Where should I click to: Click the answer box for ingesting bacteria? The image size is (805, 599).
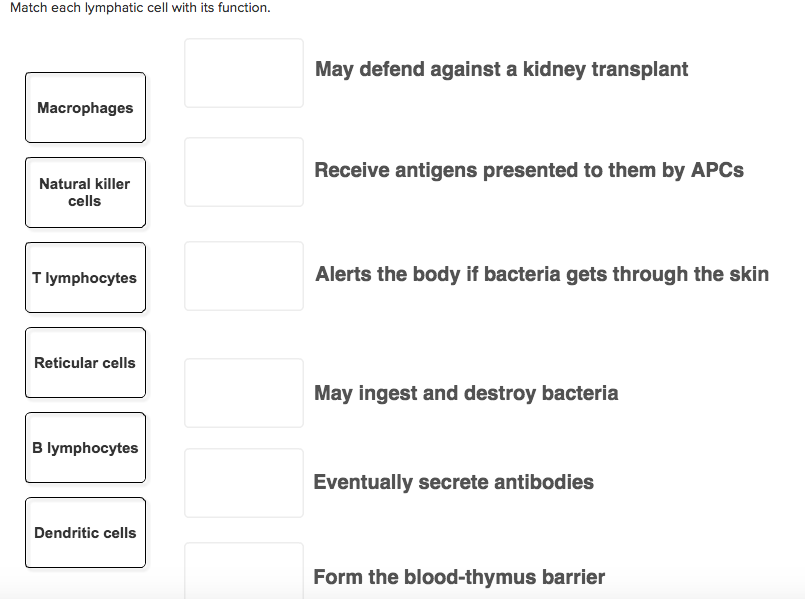[243, 392]
